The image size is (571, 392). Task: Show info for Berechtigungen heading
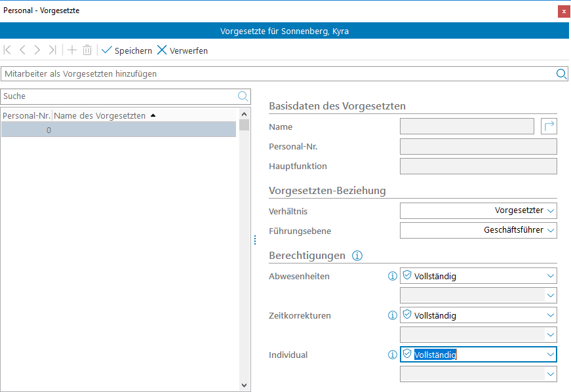click(357, 256)
